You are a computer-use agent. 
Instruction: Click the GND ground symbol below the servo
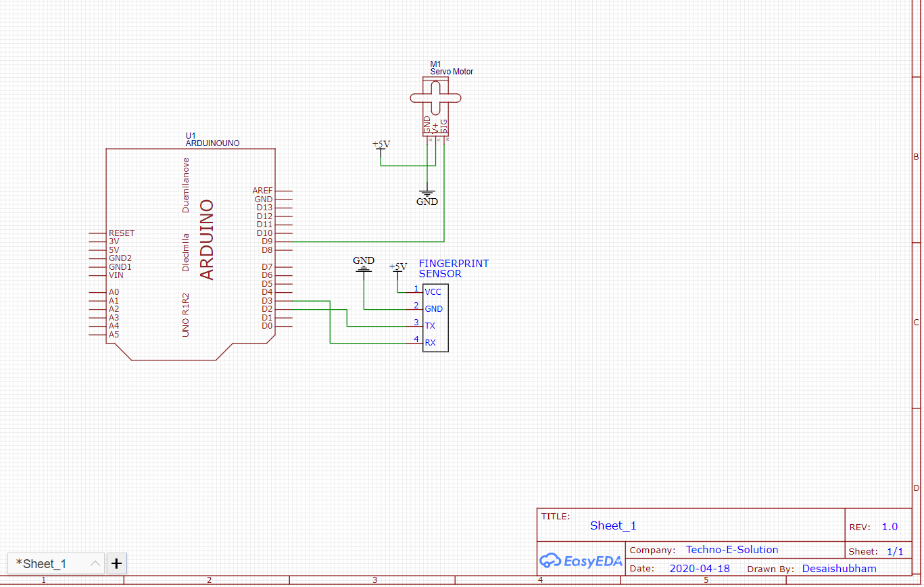click(427, 195)
